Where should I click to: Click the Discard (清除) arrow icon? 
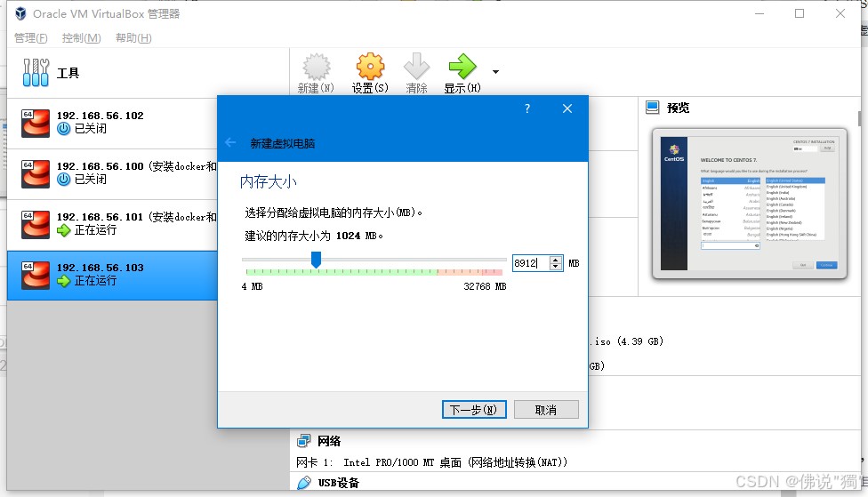pyautogui.click(x=416, y=67)
